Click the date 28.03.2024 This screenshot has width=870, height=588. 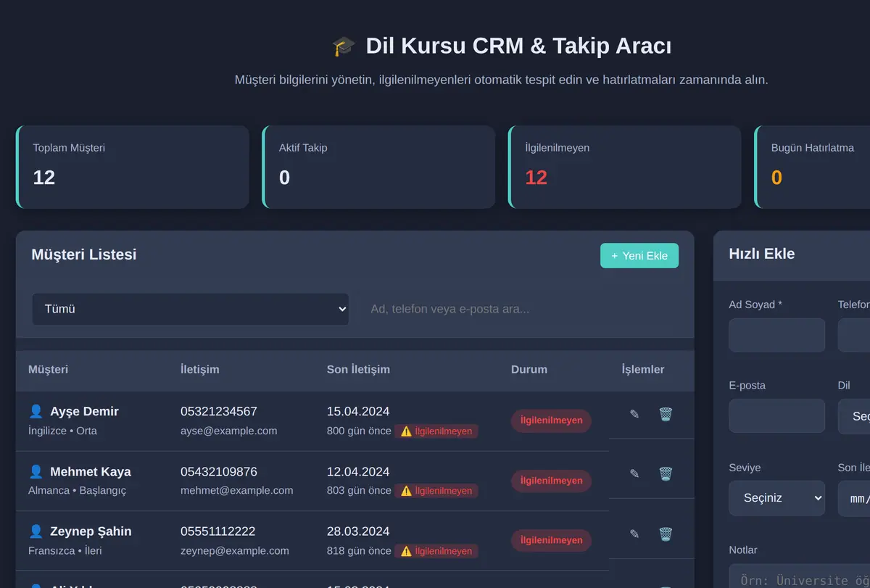click(x=358, y=531)
